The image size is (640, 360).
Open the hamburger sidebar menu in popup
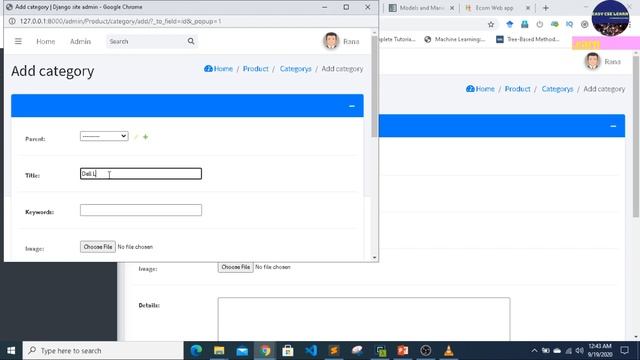18,41
